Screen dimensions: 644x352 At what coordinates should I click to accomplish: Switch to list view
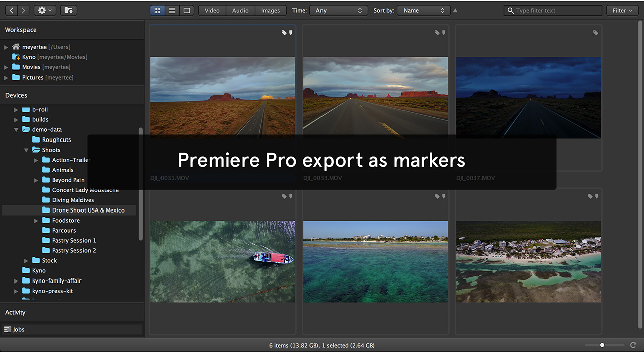click(x=172, y=10)
